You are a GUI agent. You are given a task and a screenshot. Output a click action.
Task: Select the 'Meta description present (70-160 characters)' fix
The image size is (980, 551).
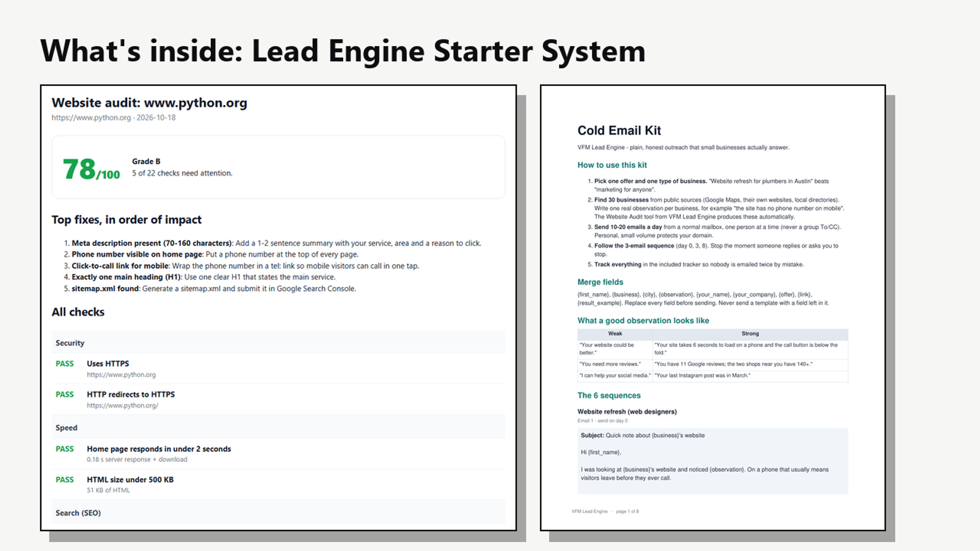152,243
